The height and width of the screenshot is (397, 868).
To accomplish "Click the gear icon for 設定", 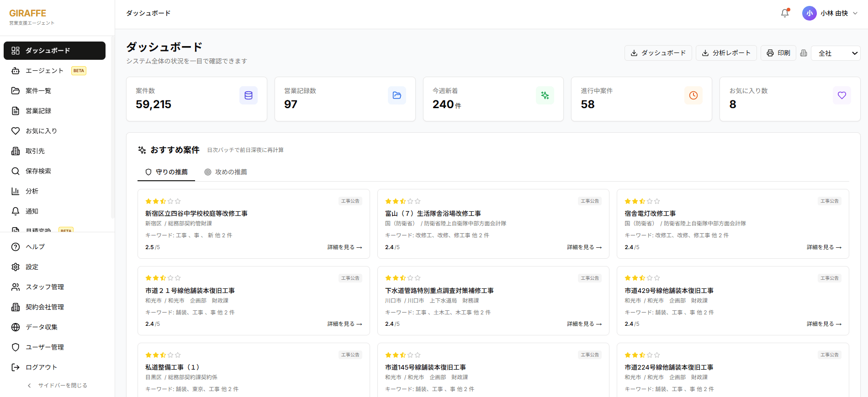I will pos(16,267).
